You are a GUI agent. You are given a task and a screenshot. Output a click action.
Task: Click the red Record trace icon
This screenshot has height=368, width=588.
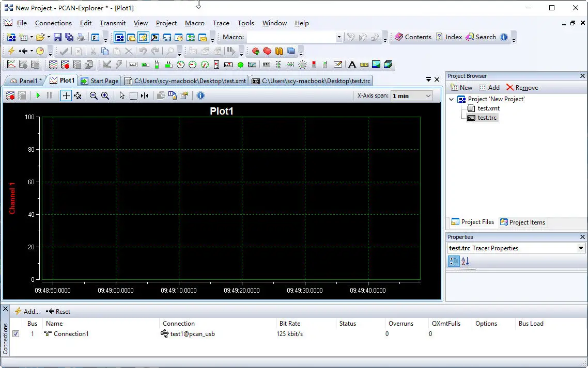pyautogui.click(x=267, y=51)
